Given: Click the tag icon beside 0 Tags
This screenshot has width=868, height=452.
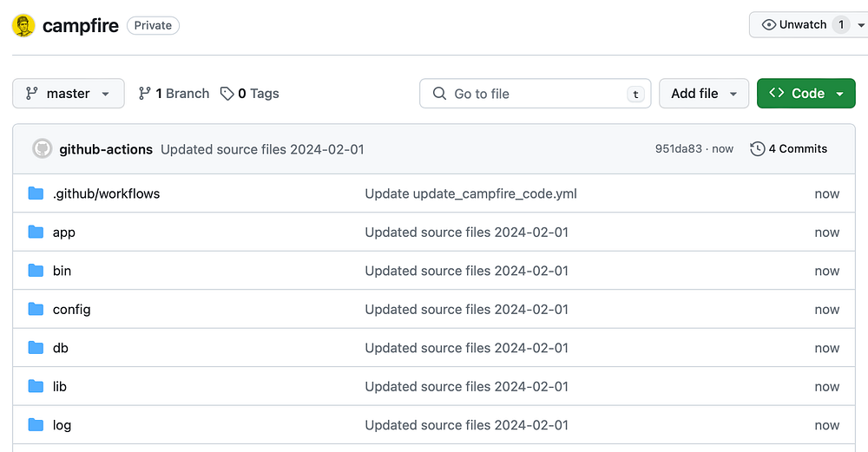Looking at the screenshot, I should (227, 94).
